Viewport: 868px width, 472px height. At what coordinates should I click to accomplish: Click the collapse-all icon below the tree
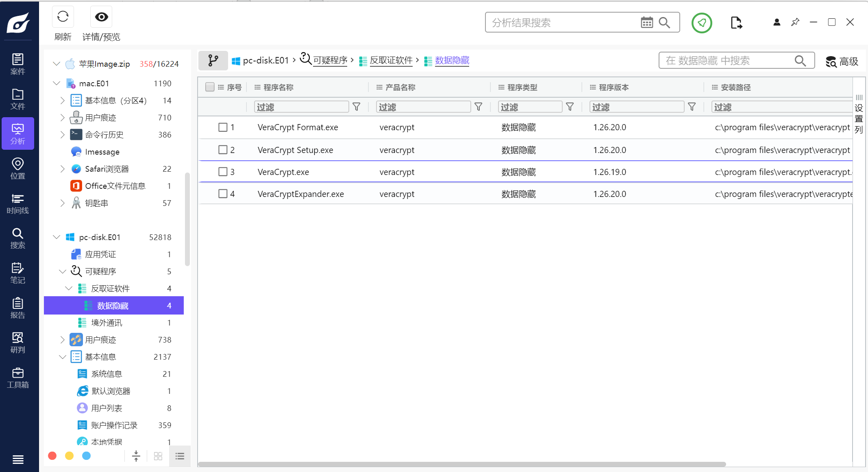(x=136, y=456)
